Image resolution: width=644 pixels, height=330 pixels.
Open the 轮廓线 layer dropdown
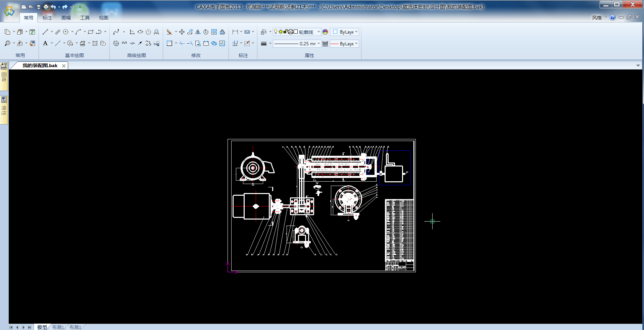(x=318, y=32)
